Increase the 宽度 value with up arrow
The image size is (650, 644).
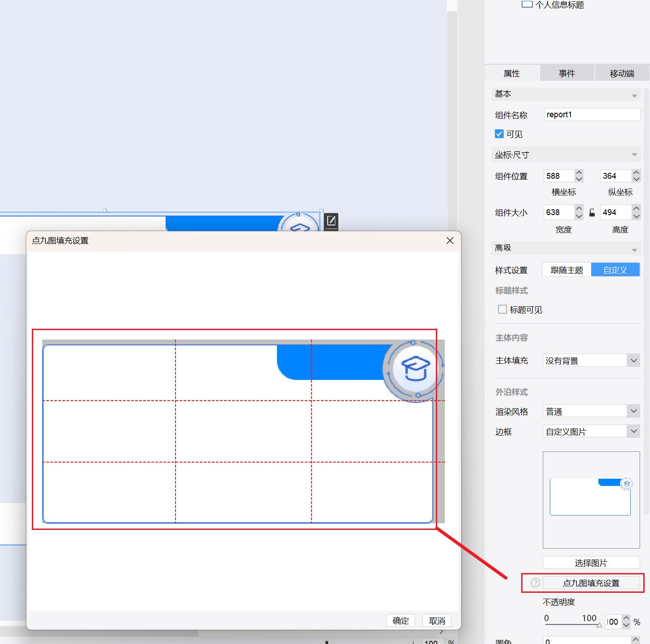[579, 208]
